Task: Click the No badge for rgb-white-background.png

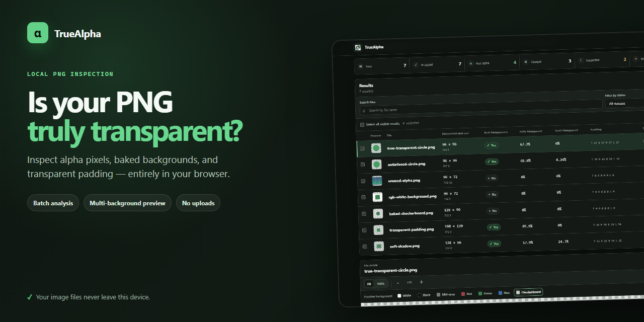Action: [493, 194]
